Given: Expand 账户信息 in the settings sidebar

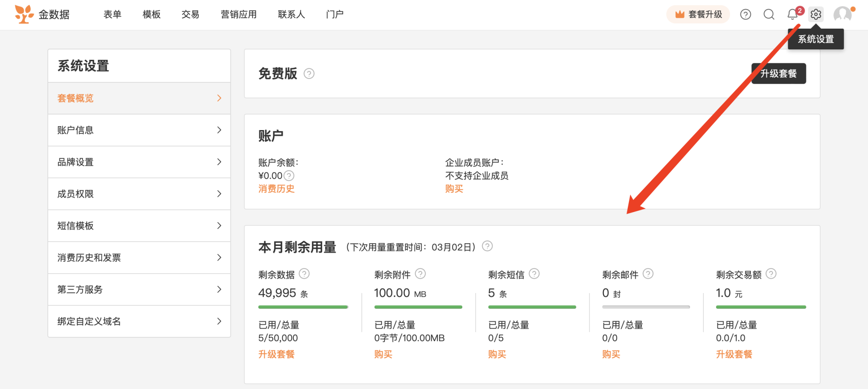Looking at the screenshot, I should [x=139, y=130].
